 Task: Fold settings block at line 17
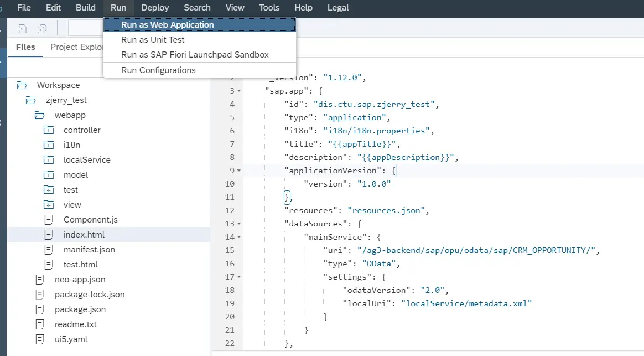pos(239,277)
